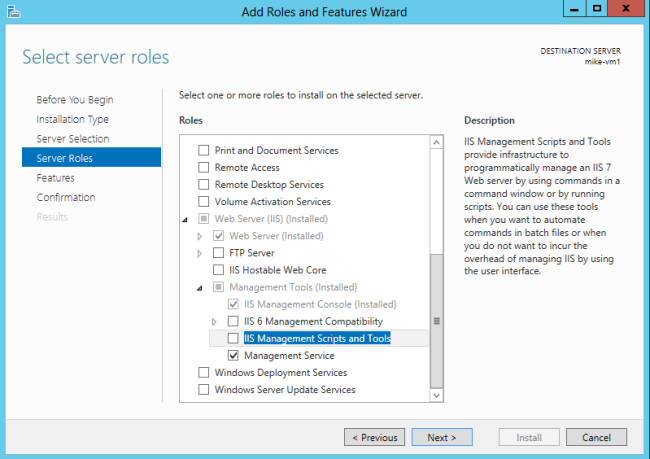Viewport: 650px width, 459px height.
Task: Go back with the Previous button
Action: click(374, 437)
